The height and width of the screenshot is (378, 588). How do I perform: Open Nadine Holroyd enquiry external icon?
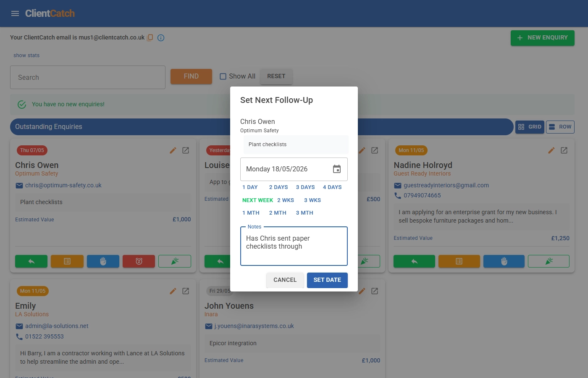pyautogui.click(x=564, y=150)
